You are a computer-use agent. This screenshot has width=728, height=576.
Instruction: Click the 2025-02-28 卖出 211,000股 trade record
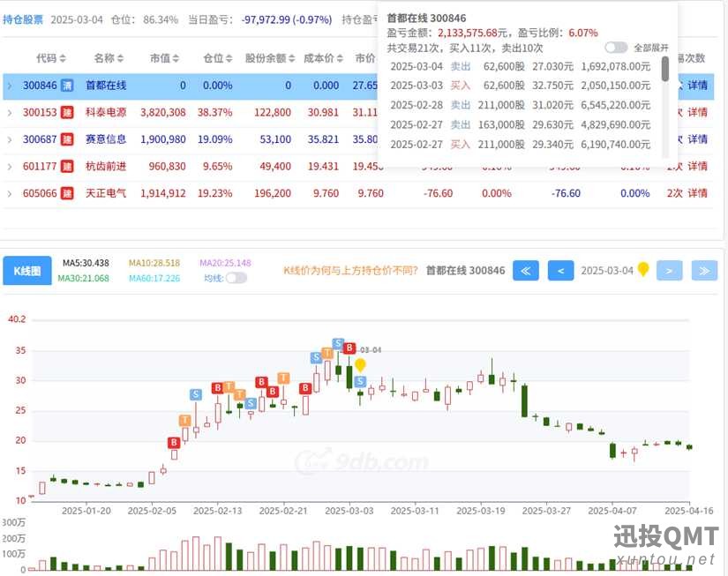point(521,105)
